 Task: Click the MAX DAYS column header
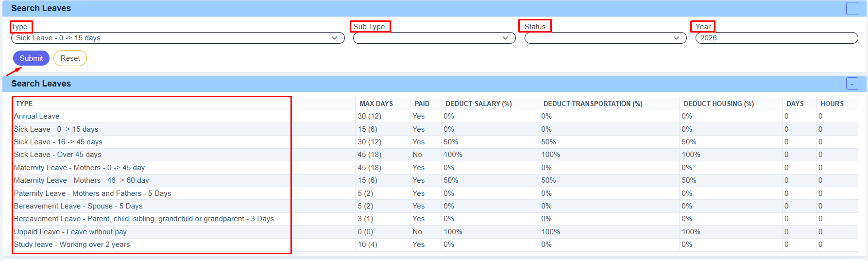point(376,104)
